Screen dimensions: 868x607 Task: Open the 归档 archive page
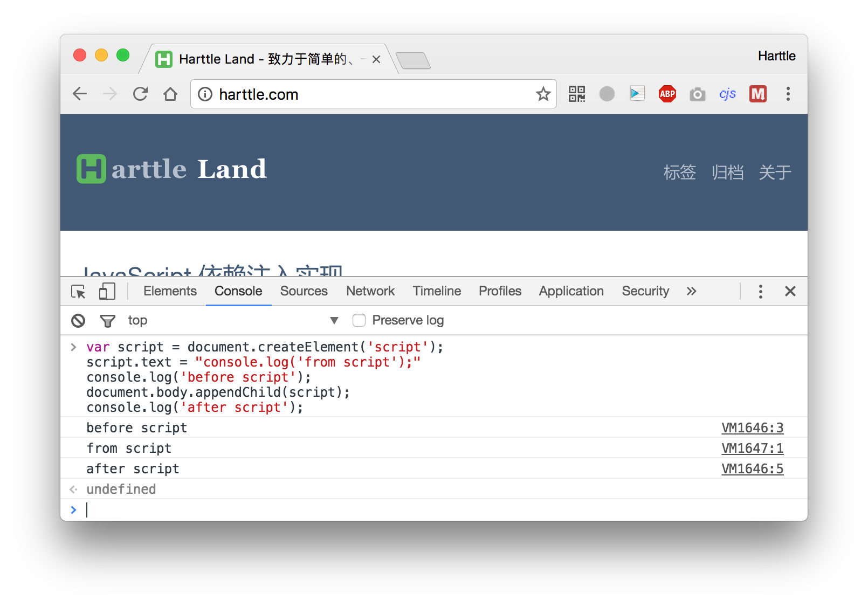click(x=728, y=173)
